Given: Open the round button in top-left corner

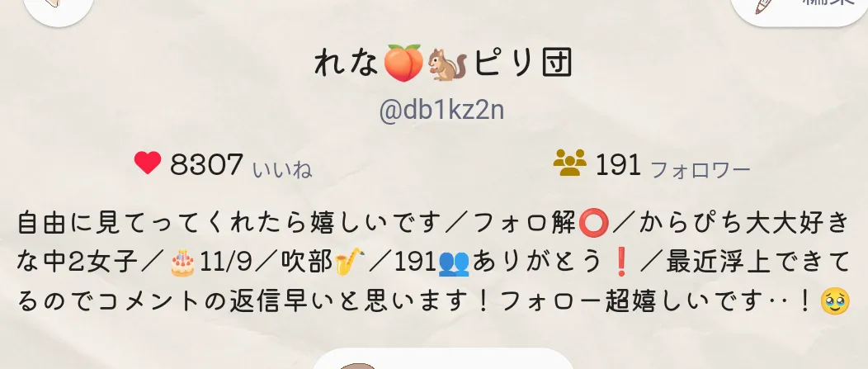Looking at the screenshot, I should 58,7.
